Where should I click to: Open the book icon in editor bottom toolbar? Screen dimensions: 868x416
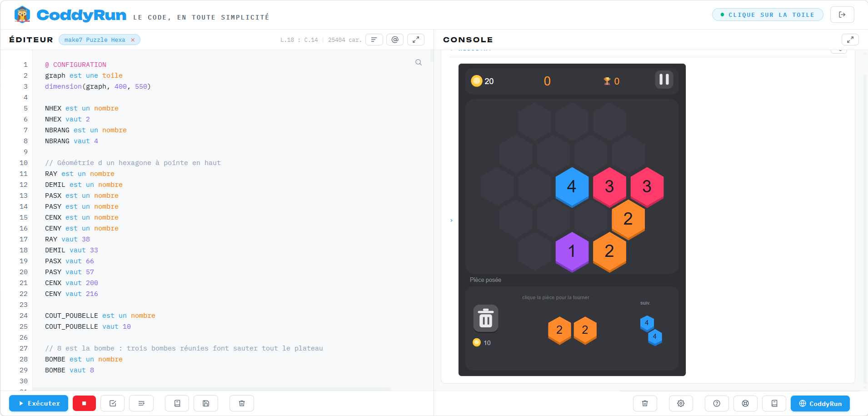177,403
